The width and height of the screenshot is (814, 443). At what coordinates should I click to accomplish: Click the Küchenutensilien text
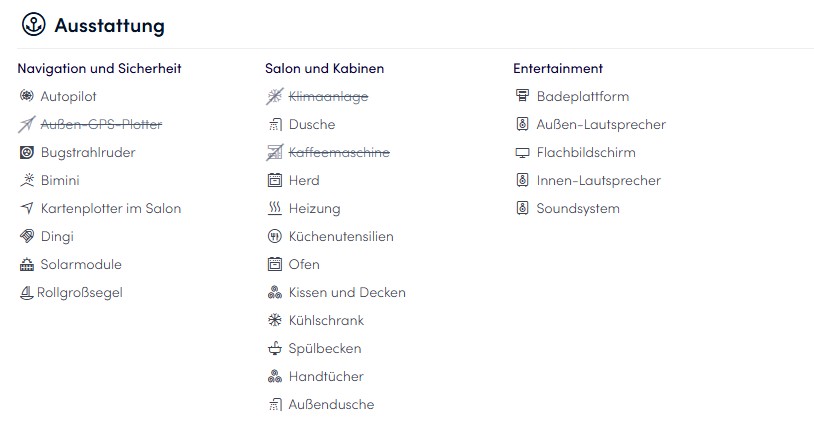[x=341, y=237]
